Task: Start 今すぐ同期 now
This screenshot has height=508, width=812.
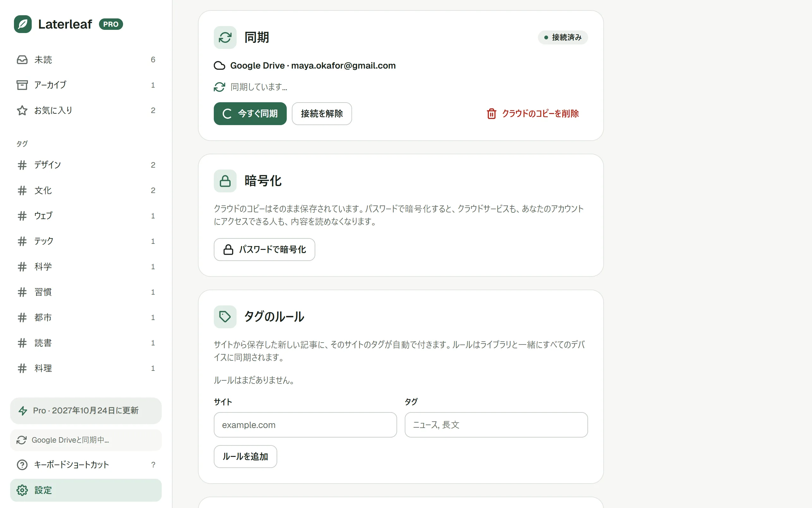Action: click(x=250, y=114)
